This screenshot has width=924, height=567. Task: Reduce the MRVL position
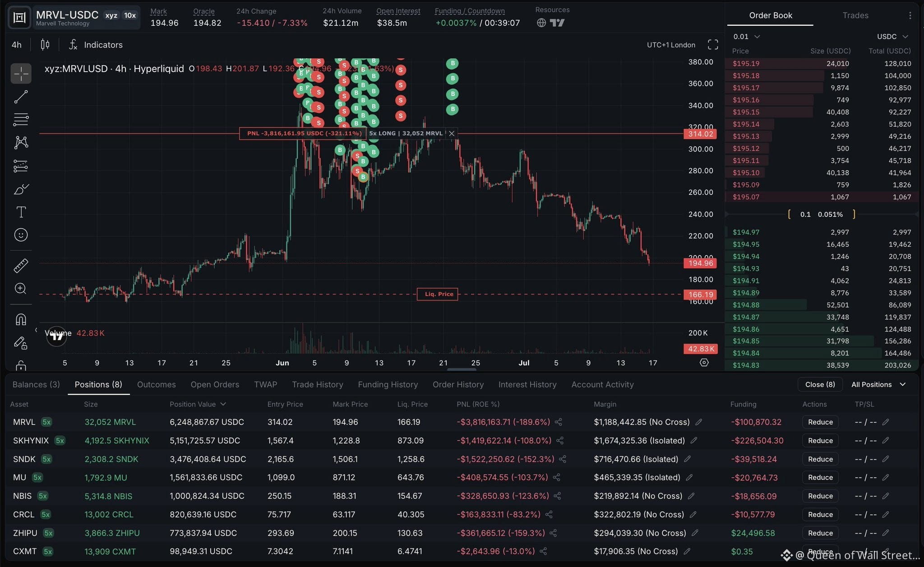[x=820, y=422]
